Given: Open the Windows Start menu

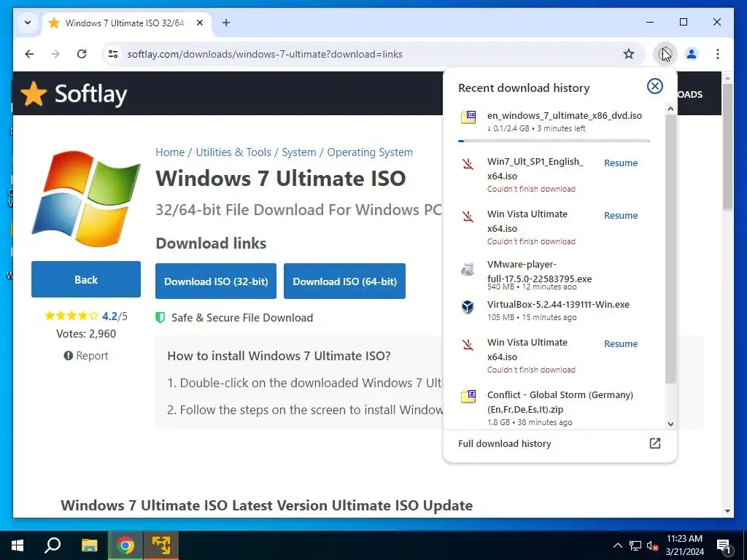Looking at the screenshot, I should coord(18,545).
